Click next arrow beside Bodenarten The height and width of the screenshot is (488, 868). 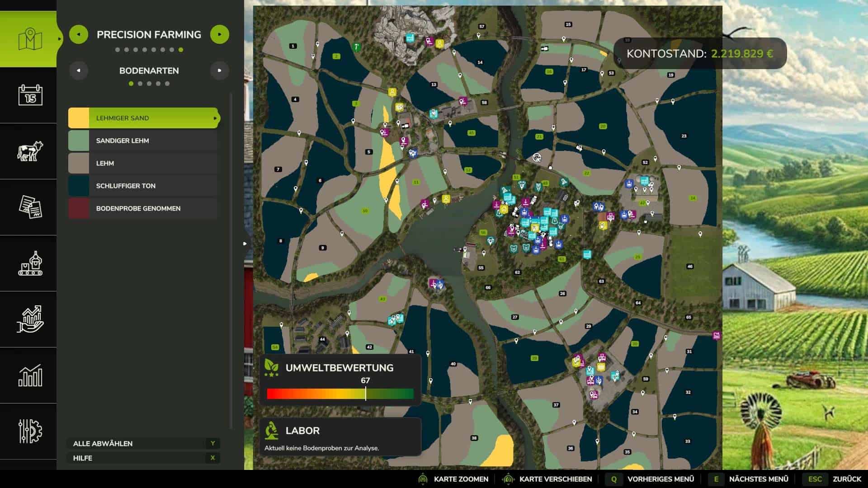click(219, 70)
